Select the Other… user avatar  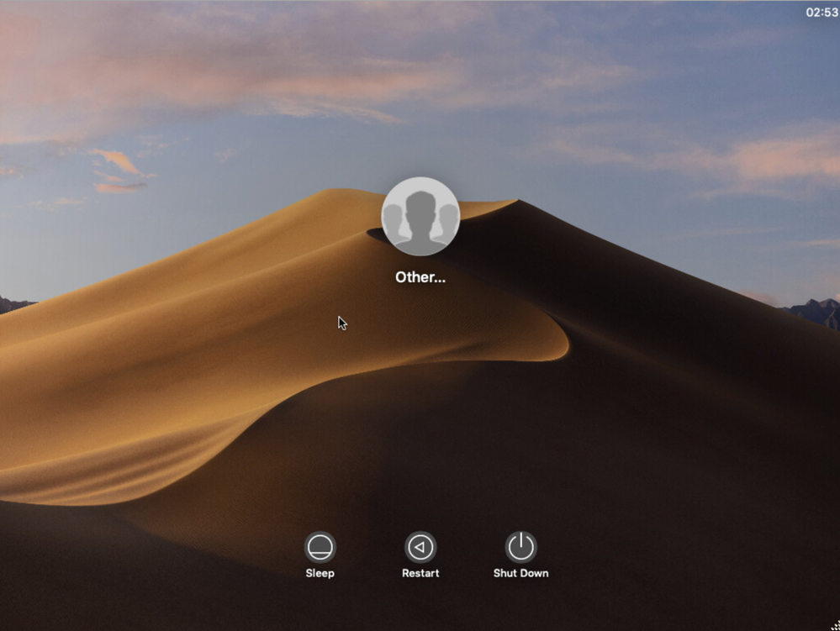[x=420, y=216]
